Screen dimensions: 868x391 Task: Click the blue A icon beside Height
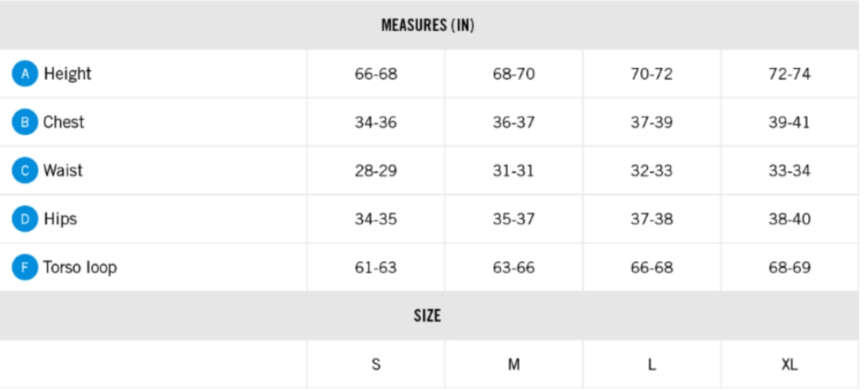click(x=25, y=74)
